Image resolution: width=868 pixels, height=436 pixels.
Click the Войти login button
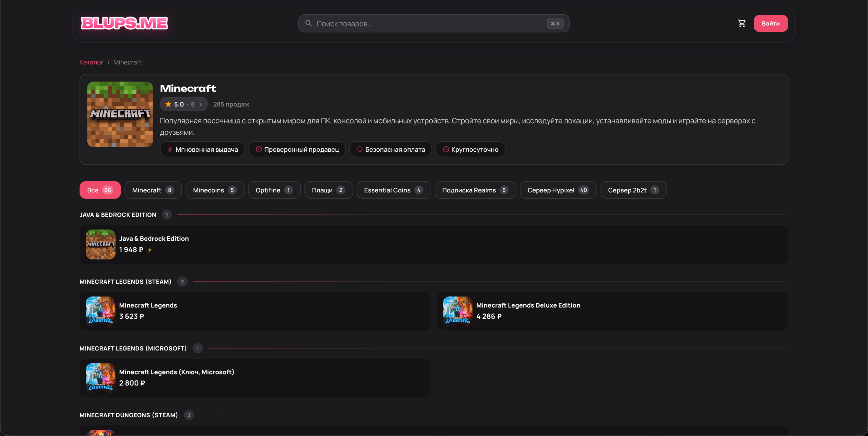(x=771, y=23)
